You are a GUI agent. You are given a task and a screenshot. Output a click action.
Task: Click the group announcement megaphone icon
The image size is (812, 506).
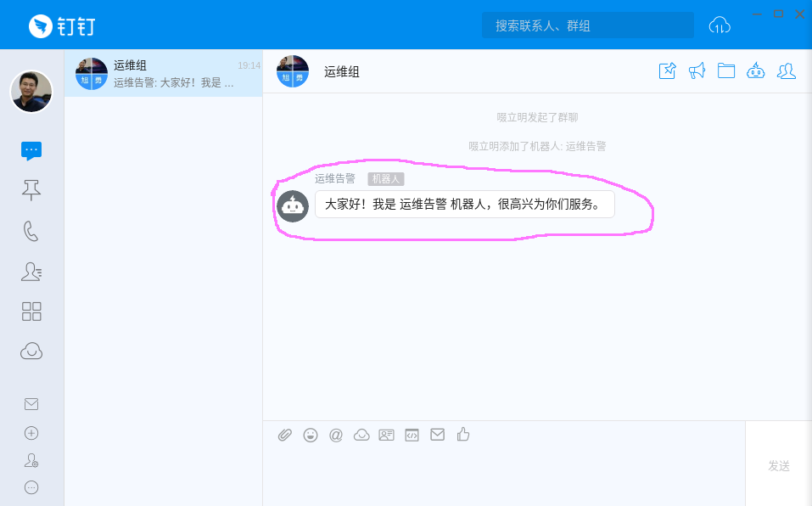[x=697, y=71]
